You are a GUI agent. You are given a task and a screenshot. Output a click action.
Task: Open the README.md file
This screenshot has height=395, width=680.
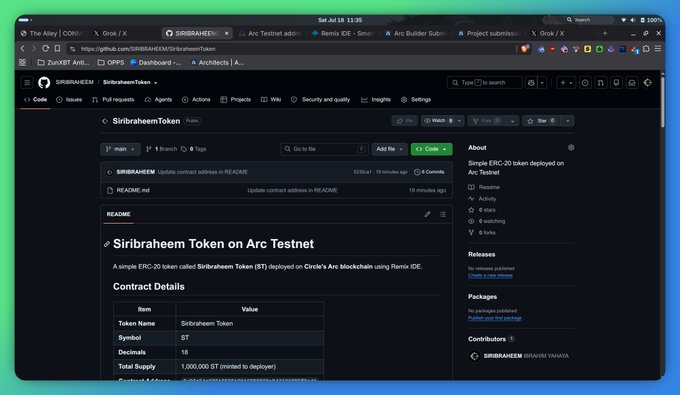click(133, 190)
